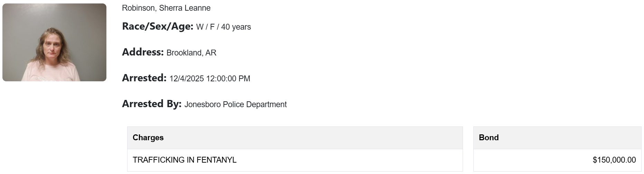The height and width of the screenshot is (174, 644).
Task: Click the "Charges" table header
Action: [148, 137]
